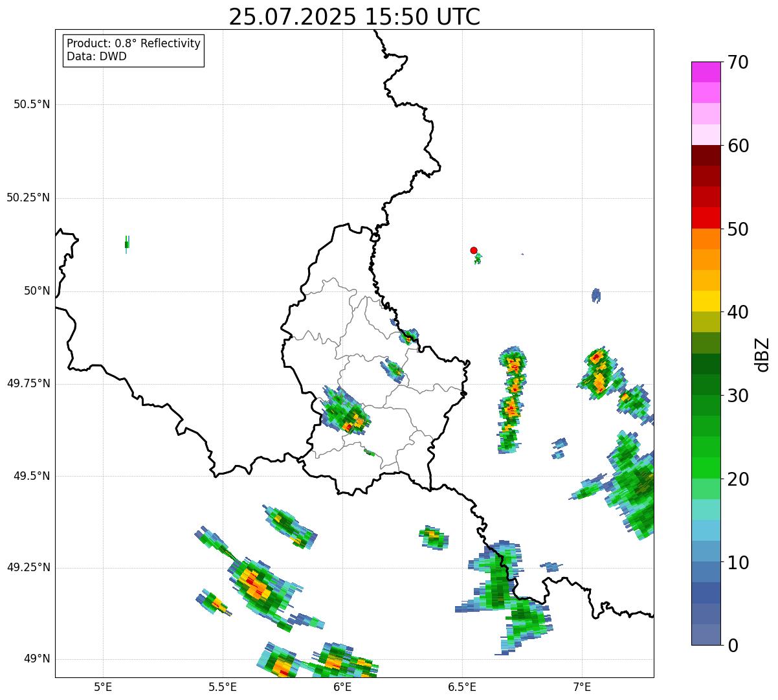Click the 50 colorbar tick label

coord(738,229)
